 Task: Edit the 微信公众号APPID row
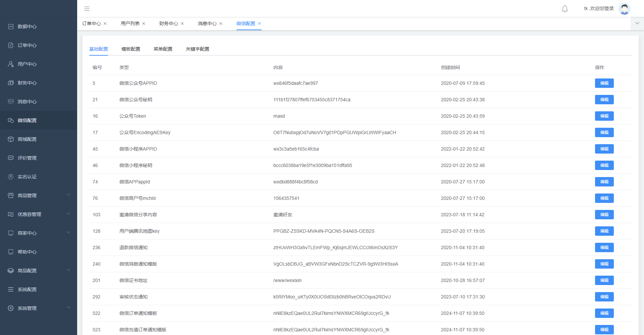pos(604,83)
